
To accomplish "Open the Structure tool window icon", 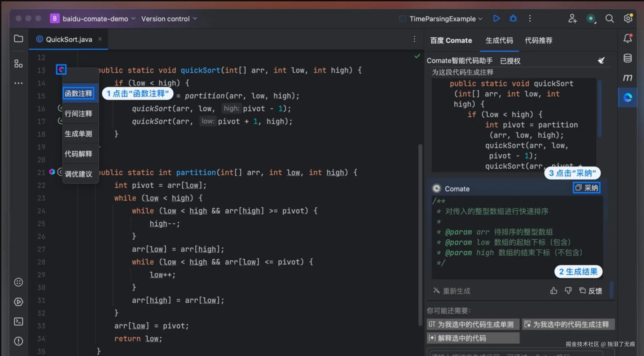I will tap(19, 64).
